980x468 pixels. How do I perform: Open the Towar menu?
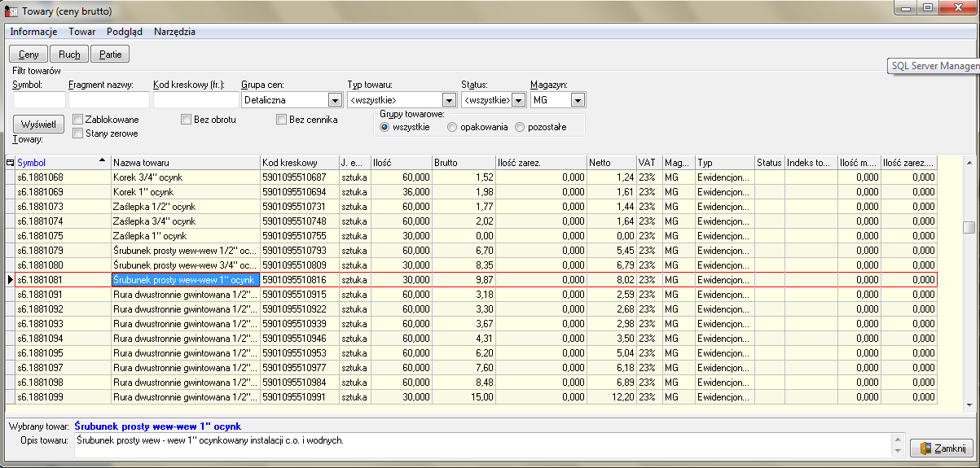click(x=81, y=32)
